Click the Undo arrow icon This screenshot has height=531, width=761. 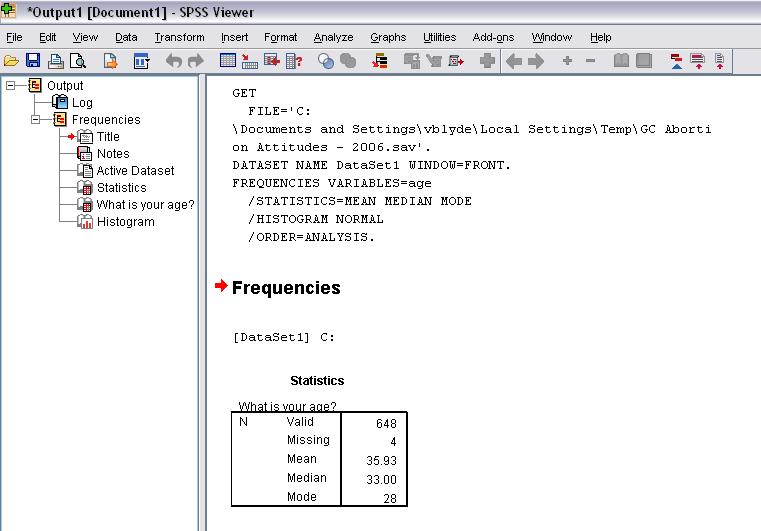click(x=174, y=62)
